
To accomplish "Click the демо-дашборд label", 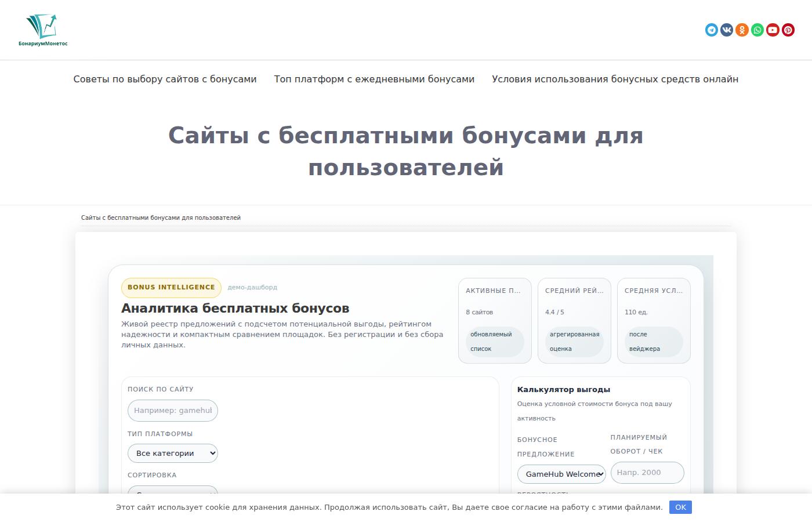I will (x=252, y=288).
